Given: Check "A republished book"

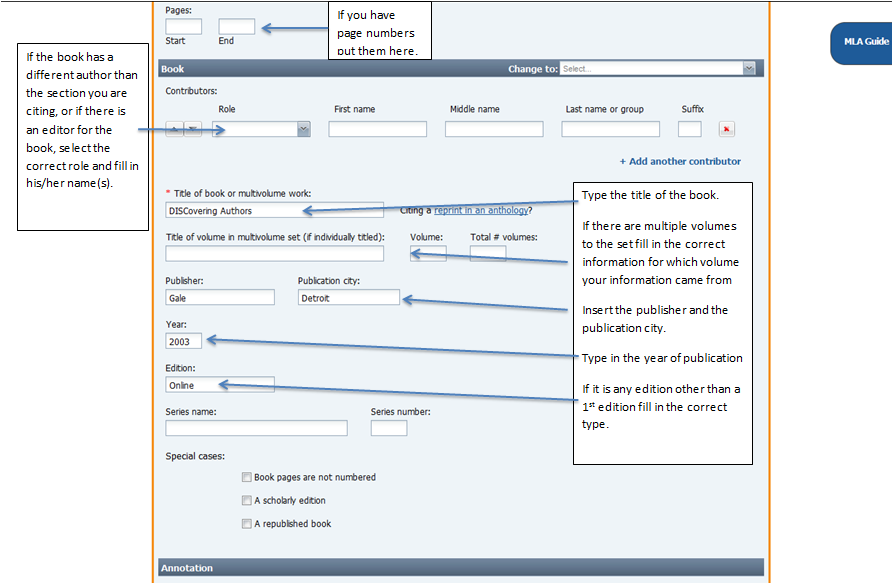Looking at the screenshot, I should point(246,523).
